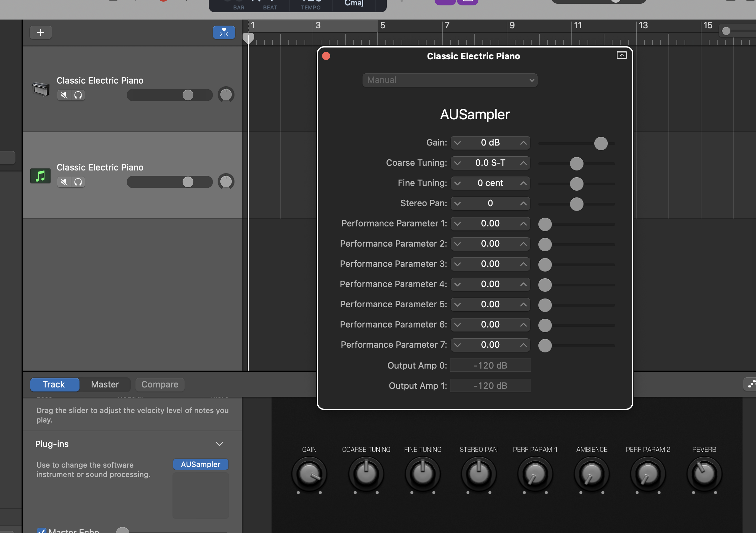
Task: Click the pan knob on second track
Action: tap(226, 182)
